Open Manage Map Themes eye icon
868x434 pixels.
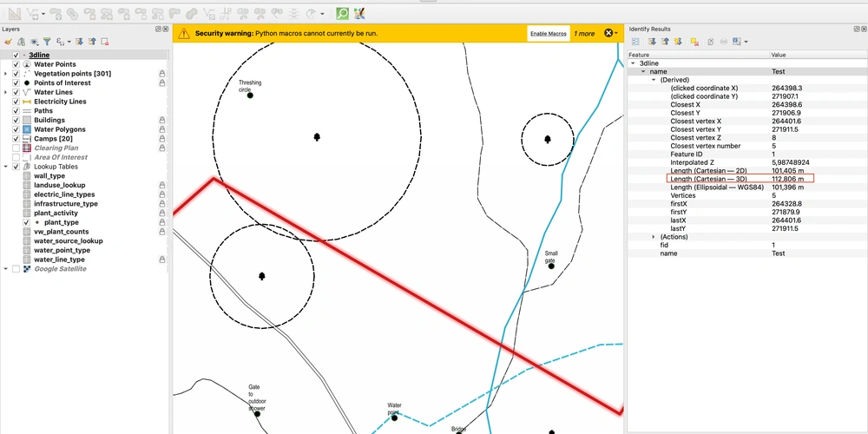pos(35,42)
